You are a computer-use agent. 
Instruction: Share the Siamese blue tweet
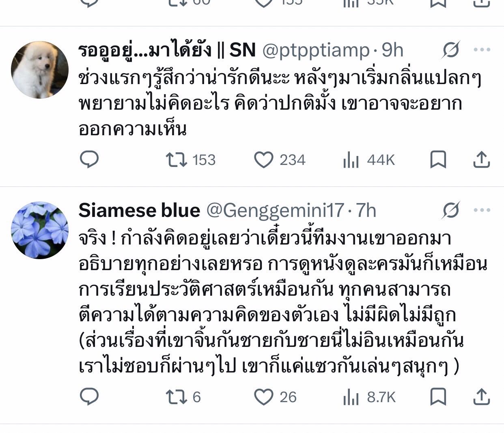[x=482, y=396]
